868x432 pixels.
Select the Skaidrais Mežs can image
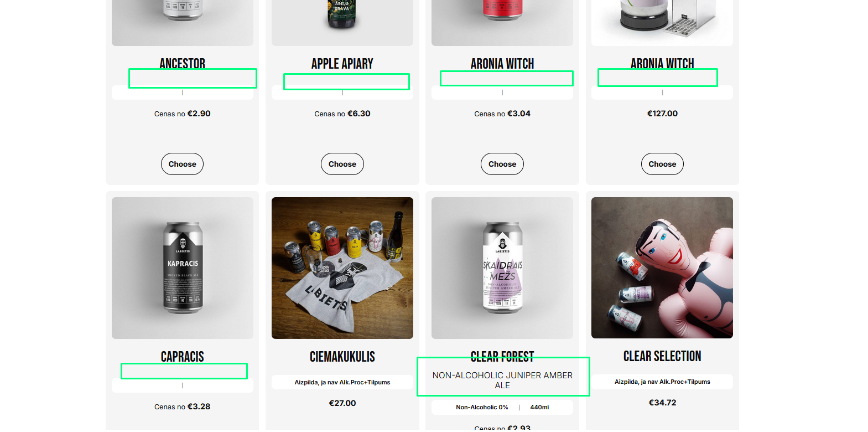(502, 268)
